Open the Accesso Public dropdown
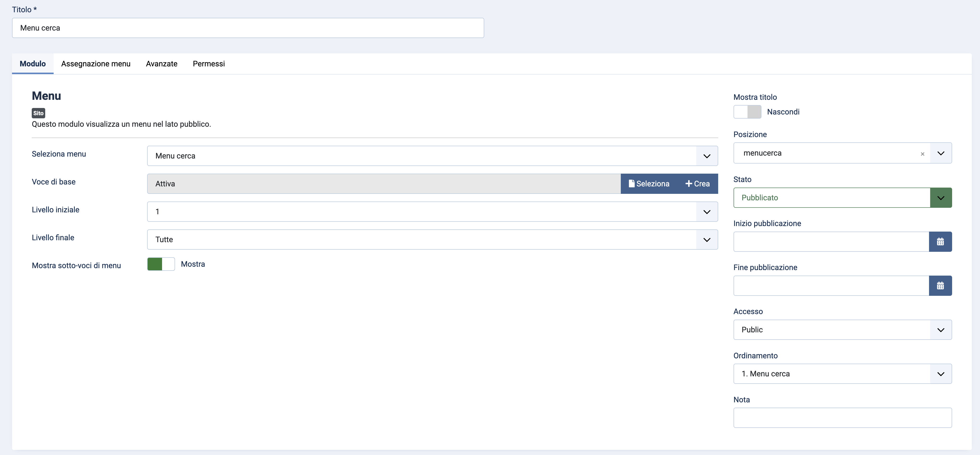Image resolution: width=980 pixels, height=455 pixels. [842, 329]
